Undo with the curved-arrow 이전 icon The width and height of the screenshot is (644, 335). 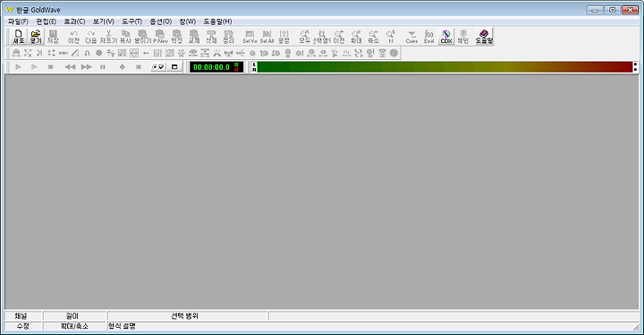click(x=73, y=37)
